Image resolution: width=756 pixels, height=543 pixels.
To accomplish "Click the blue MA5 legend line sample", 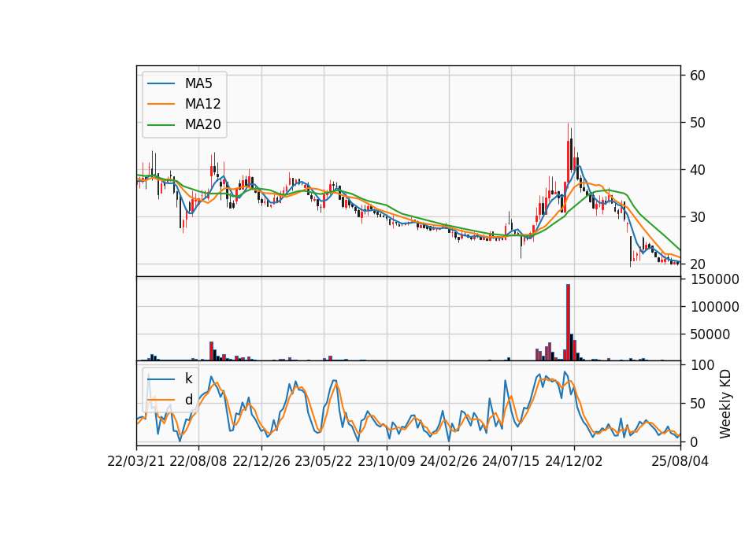I will click(161, 84).
